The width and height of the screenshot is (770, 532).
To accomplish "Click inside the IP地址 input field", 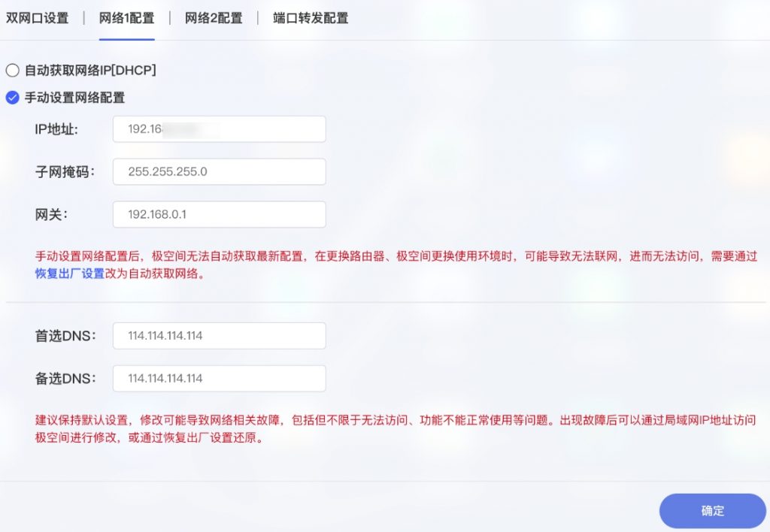I will coord(218,128).
